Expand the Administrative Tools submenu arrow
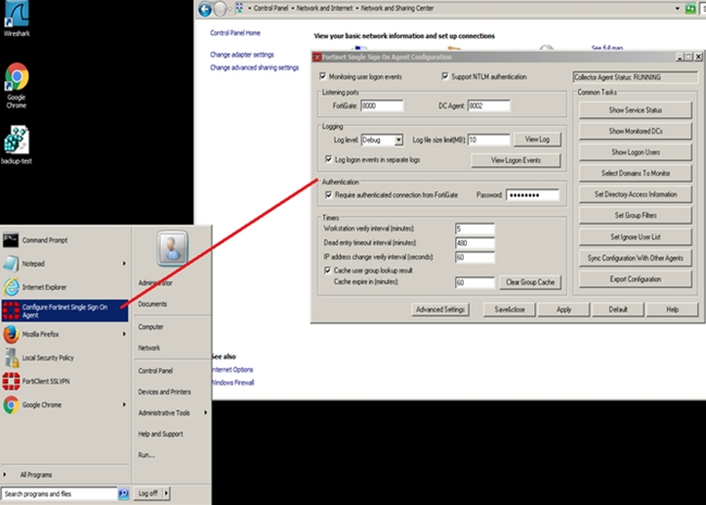 coord(206,413)
